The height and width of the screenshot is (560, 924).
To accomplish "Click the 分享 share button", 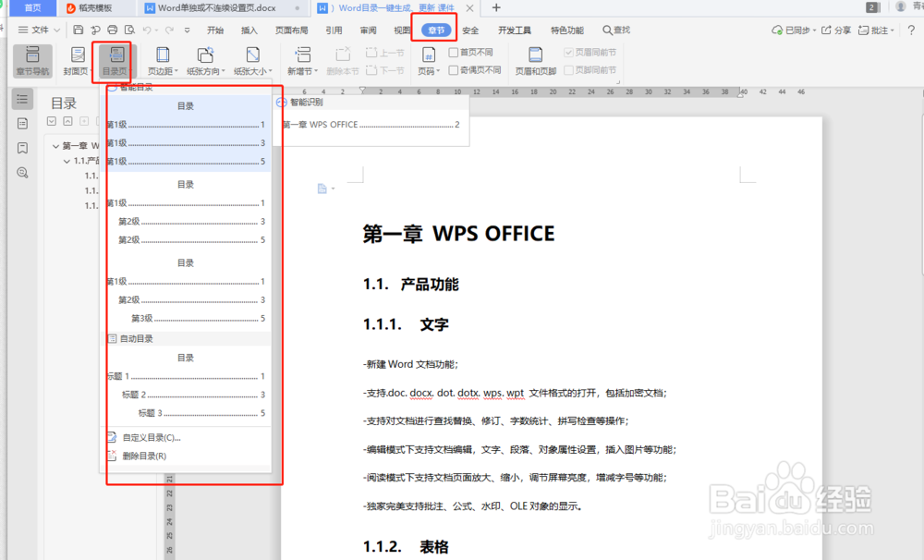I will tap(836, 30).
